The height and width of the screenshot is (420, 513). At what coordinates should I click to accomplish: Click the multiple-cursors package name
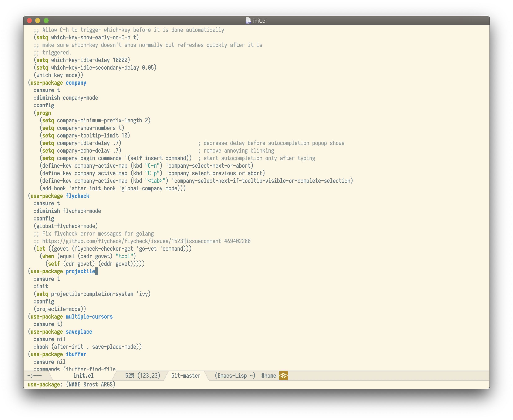[89, 317]
